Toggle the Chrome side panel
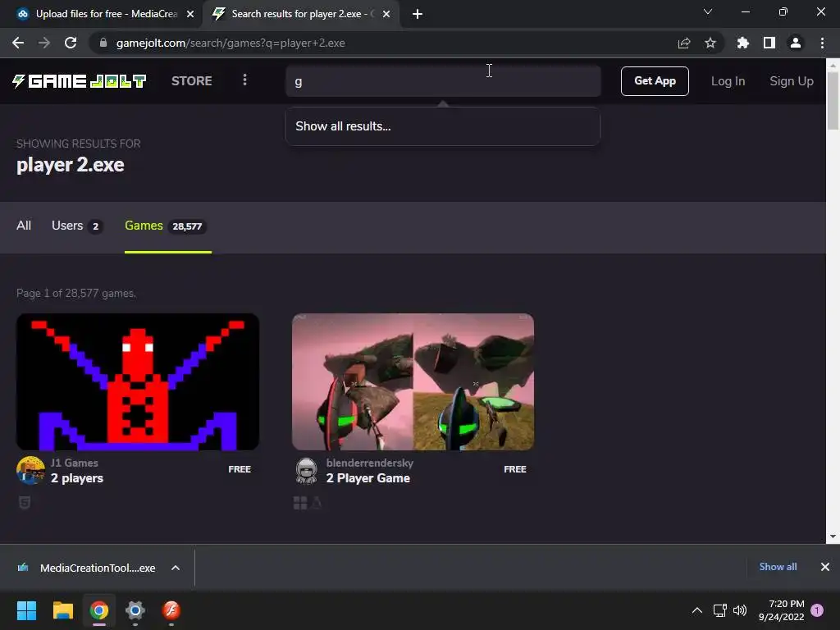The image size is (840, 630). point(769,43)
